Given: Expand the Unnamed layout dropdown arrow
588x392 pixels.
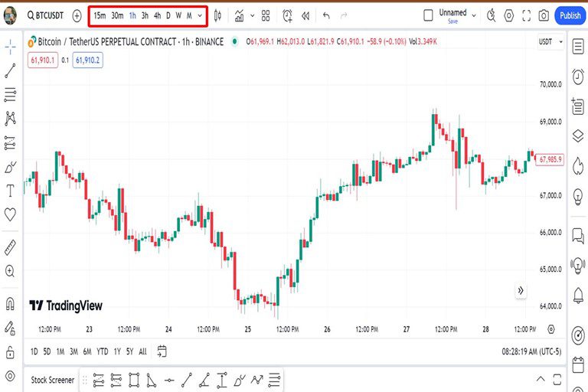Looking at the screenshot, I should [x=474, y=16].
